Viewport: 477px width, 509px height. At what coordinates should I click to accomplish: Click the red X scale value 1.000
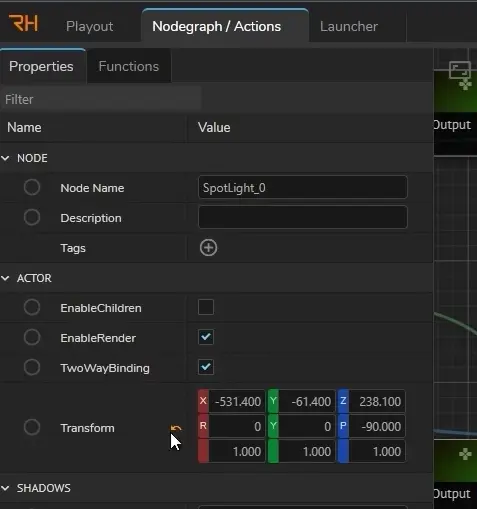237,451
